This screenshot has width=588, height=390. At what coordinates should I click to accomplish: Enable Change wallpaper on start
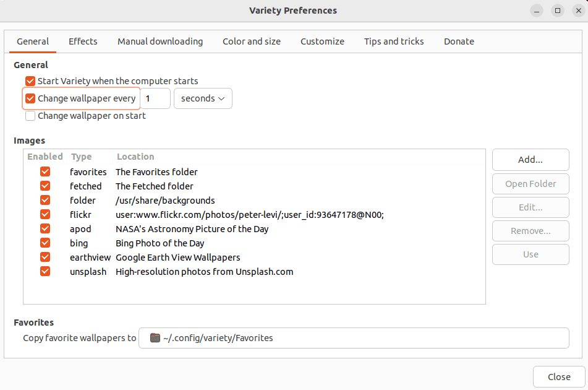[x=30, y=116]
